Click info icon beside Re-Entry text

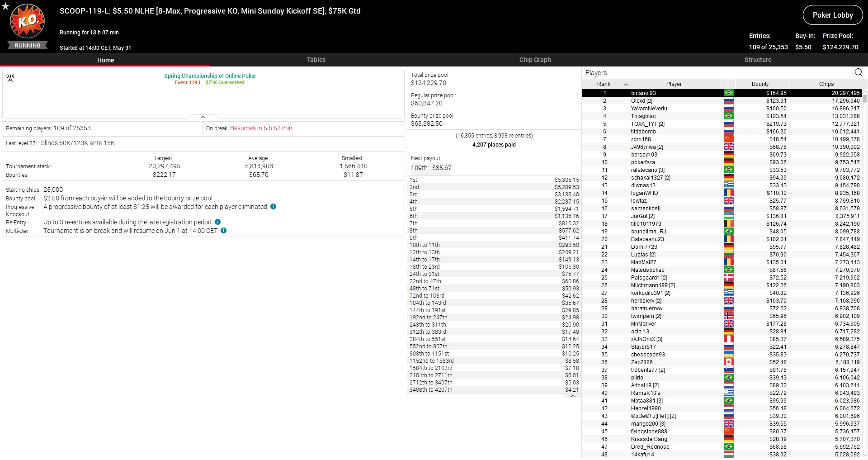coord(217,222)
